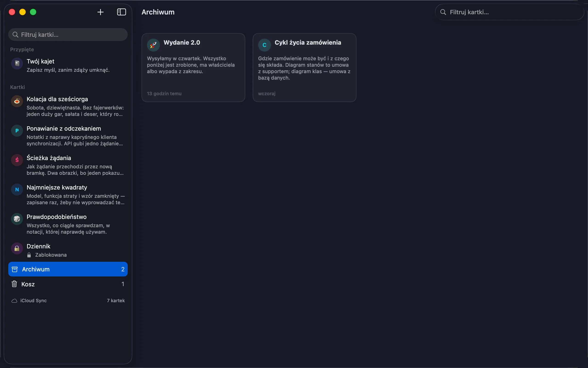The image size is (588, 368).
Task: Click the N avatar of Najmniejsze kwadraty
Action: 17,190
